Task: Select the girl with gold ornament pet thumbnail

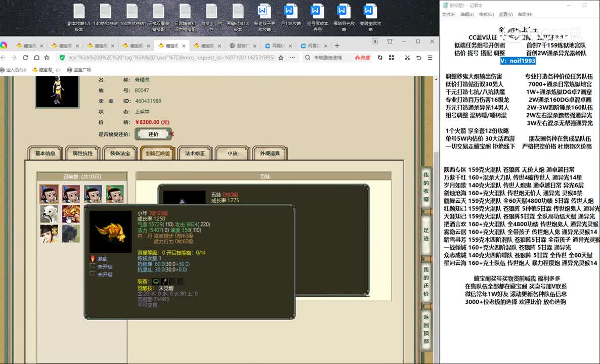Action: point(49,233)
